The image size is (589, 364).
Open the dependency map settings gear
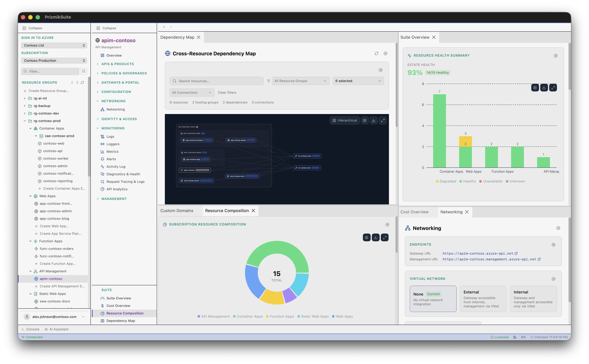click(364, 120)
